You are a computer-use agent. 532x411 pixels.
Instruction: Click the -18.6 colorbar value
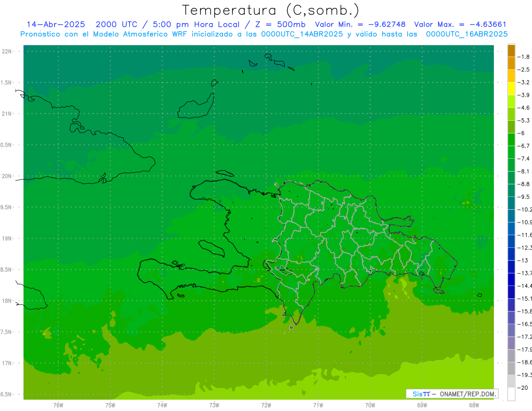coord(524,362)
